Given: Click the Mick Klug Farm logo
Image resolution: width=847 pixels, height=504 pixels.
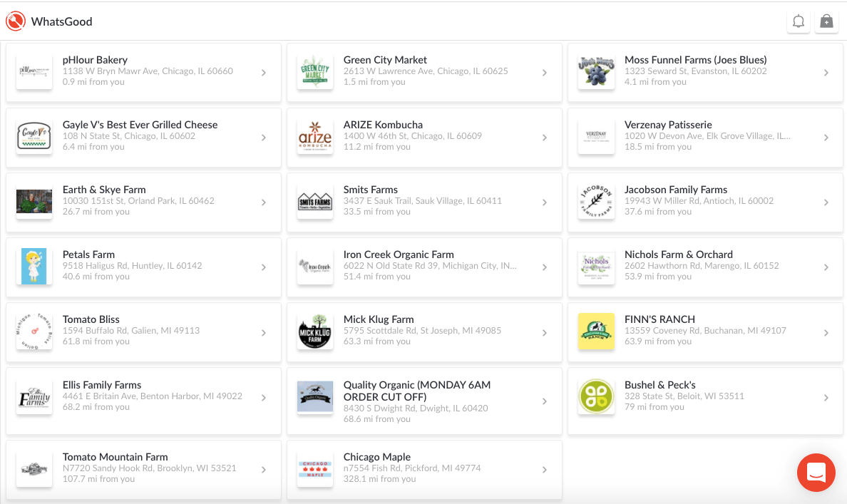Looking at the screenshot, I should click(315, 331).
